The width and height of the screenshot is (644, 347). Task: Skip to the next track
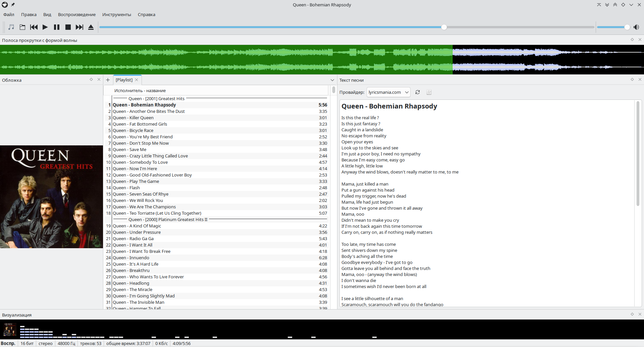coord(79,27)
